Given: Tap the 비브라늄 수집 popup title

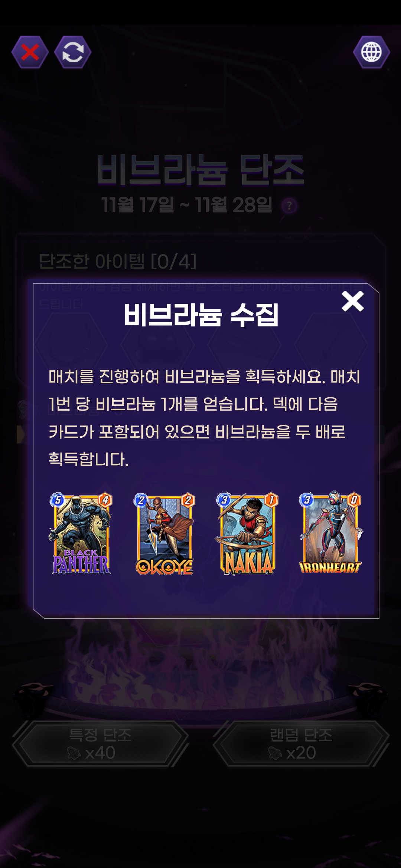Looking at the screenshot, I should (201, 315).
